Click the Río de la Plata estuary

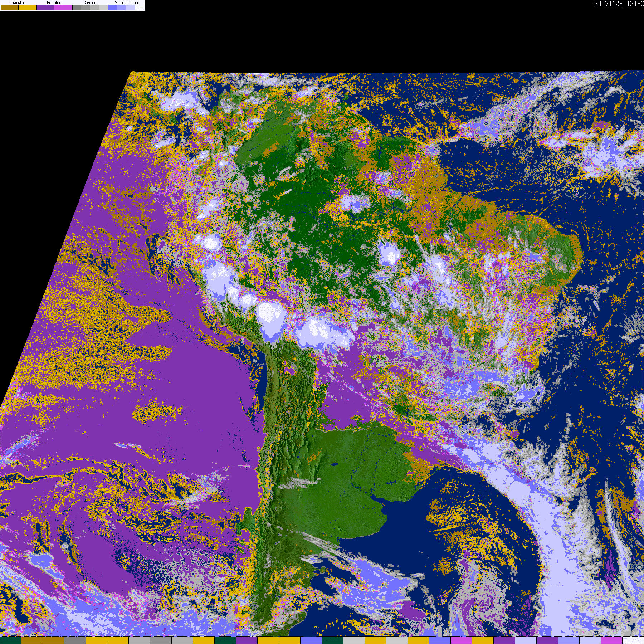pos(381,500)
